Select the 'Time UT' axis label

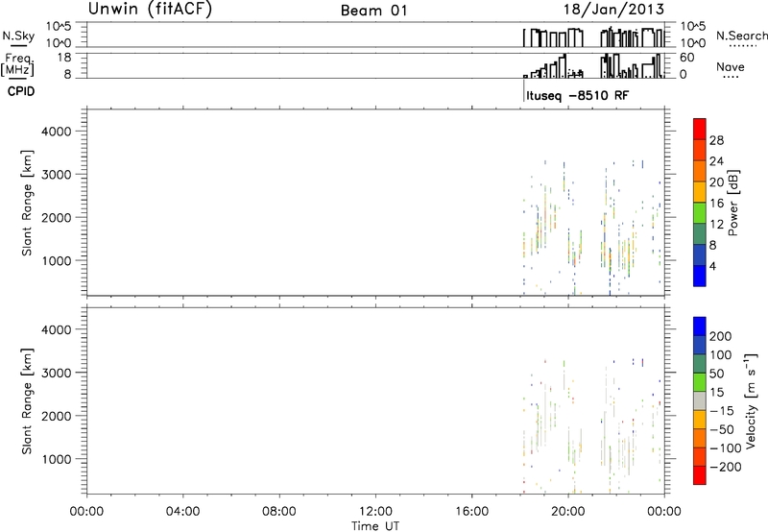pyautogui.click(x=375, y=526)
